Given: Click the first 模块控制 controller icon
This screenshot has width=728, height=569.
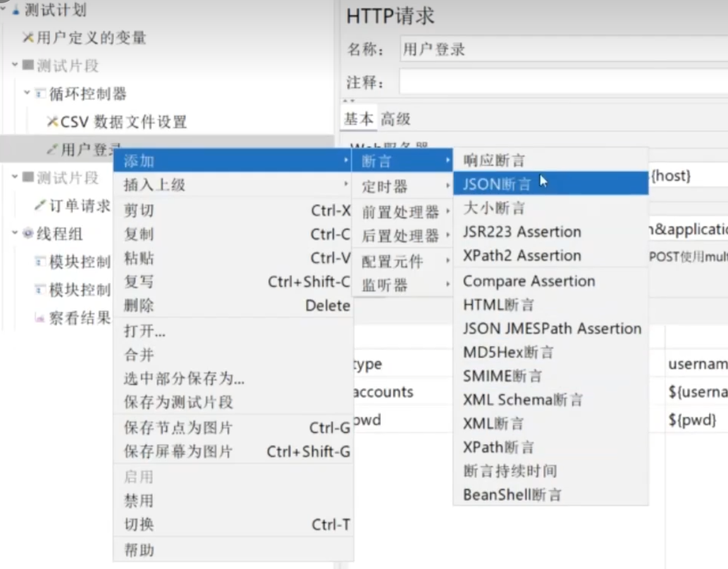Looking at the screenshot, I should [40, 261].
